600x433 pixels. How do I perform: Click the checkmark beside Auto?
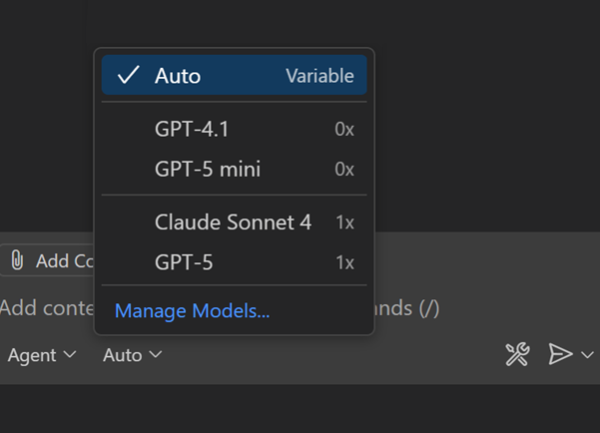[x=128, y=75]
